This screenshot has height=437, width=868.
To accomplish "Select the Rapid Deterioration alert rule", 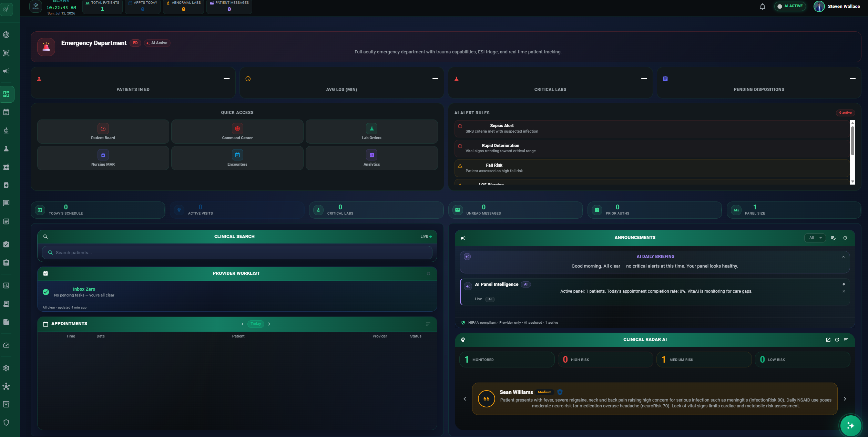I will [x=652, y=148].
